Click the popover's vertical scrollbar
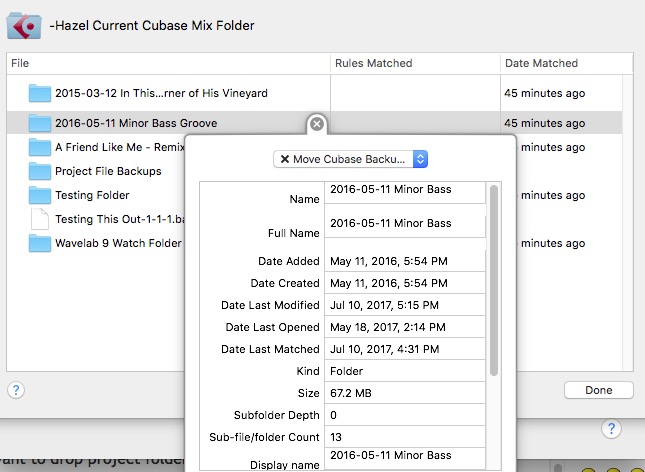645x472 pixels. point(494,280)
